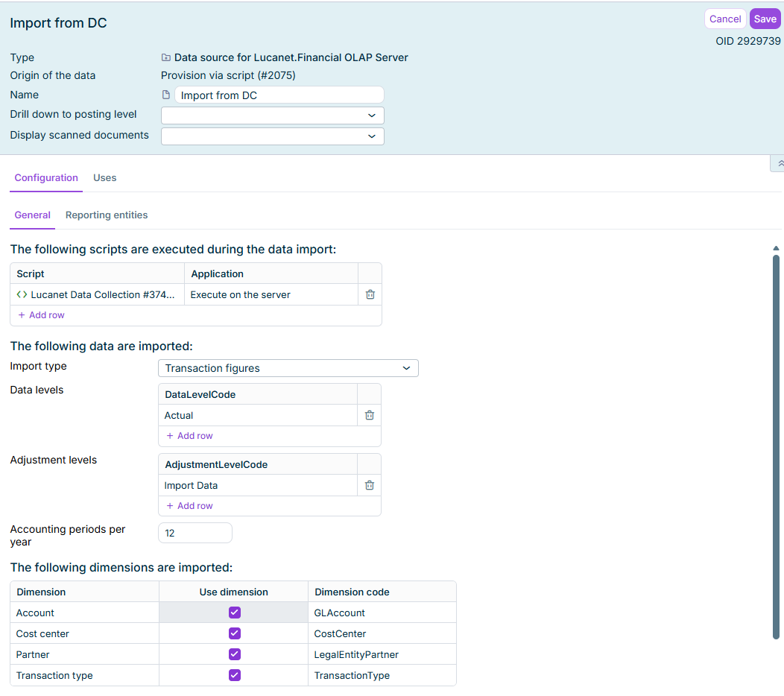Screen dimensions: 784x696
Task: Delete the Actual data level row
Action: [x=370, y=415]
